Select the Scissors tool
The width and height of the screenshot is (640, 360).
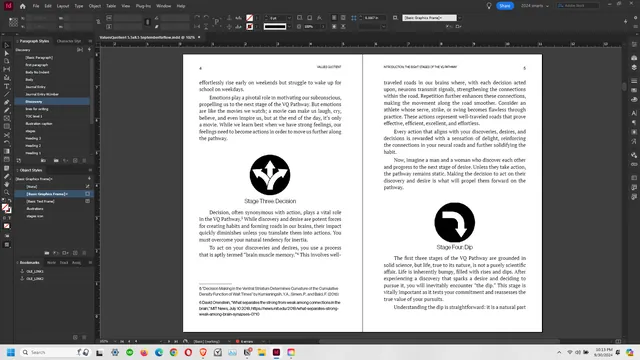pos(7,135)
